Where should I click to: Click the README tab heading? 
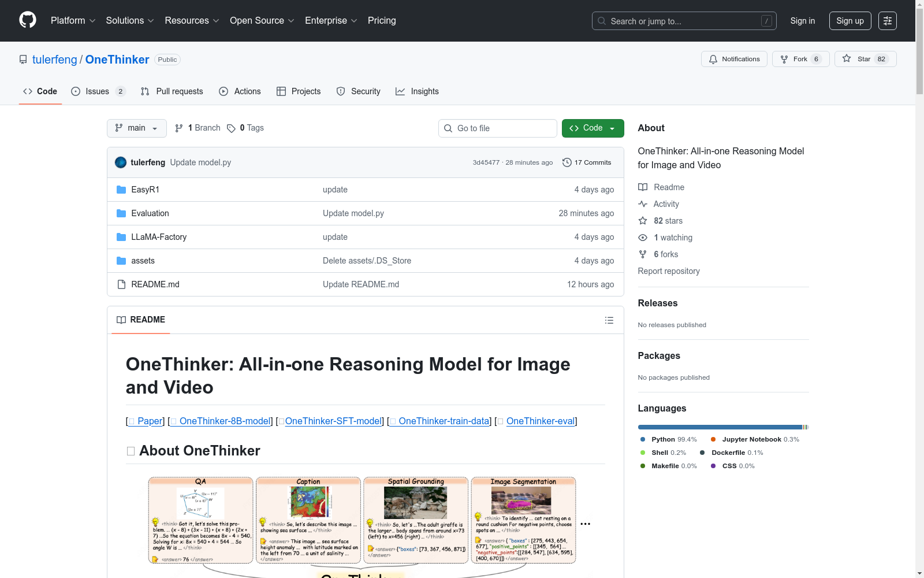[141, 320]
